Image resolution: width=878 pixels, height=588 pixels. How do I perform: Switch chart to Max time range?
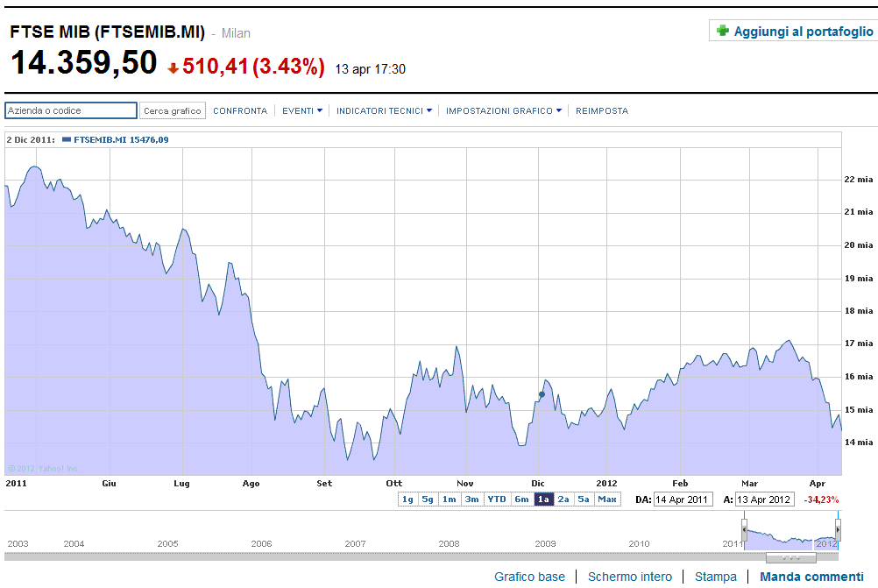click(607, 499)
